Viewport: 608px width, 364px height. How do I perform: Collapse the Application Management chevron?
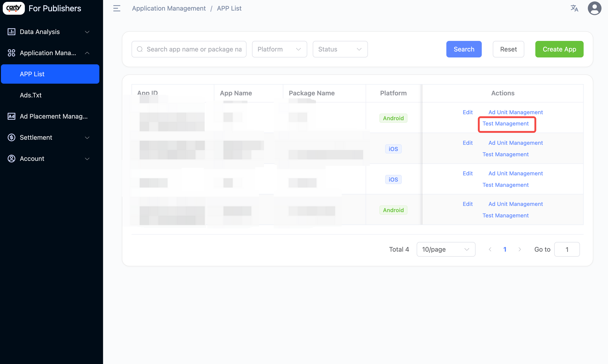point(87,53)
